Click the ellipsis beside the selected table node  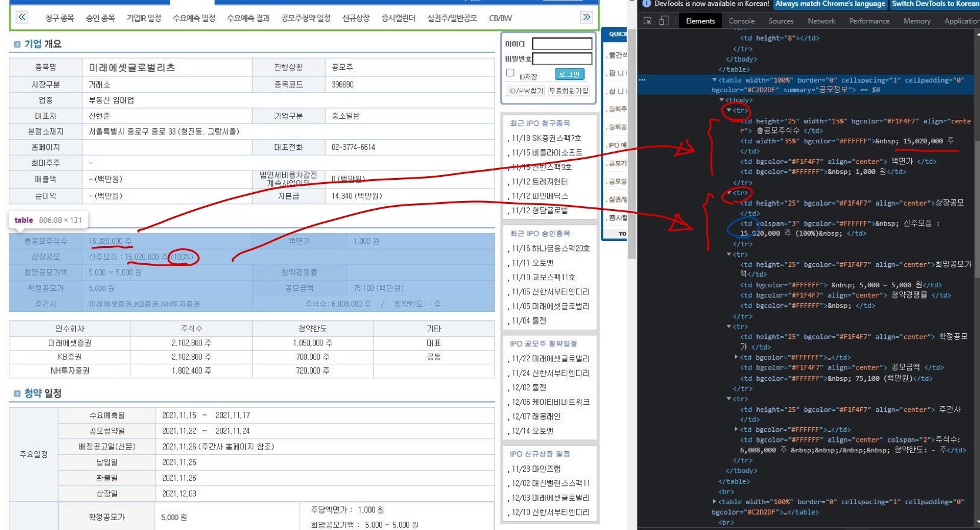pos(642,80)
